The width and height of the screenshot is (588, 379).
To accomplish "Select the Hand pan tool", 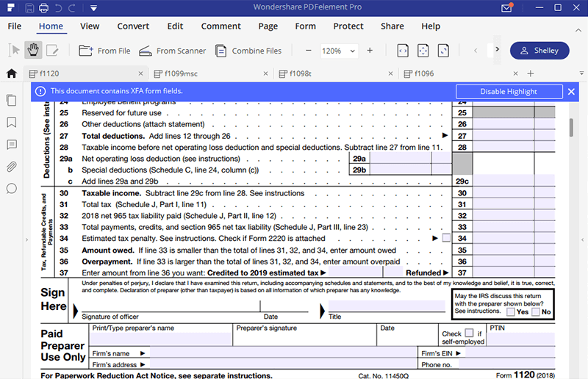I will (33, 51).
